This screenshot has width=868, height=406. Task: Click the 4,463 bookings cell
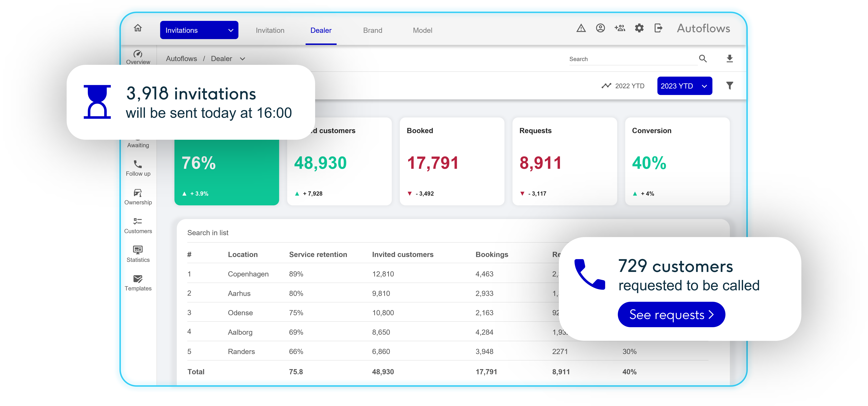[x=484, y=274]
